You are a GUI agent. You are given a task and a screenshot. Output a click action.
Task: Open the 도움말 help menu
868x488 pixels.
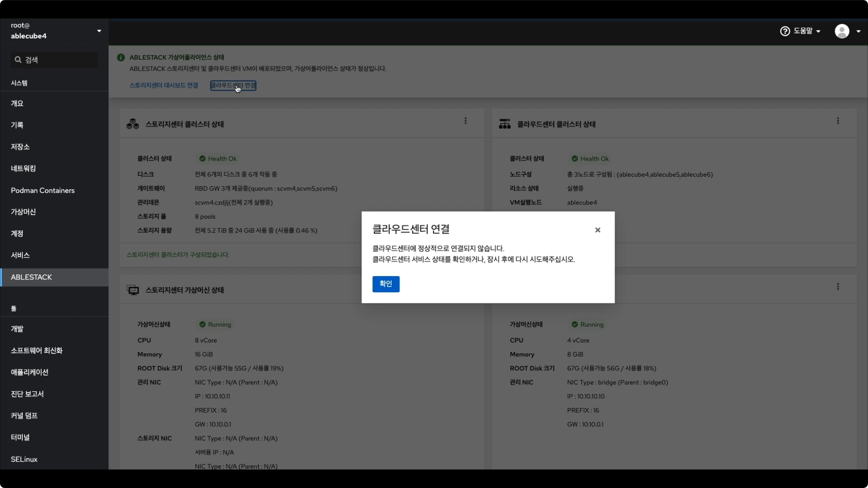[800, 31]
